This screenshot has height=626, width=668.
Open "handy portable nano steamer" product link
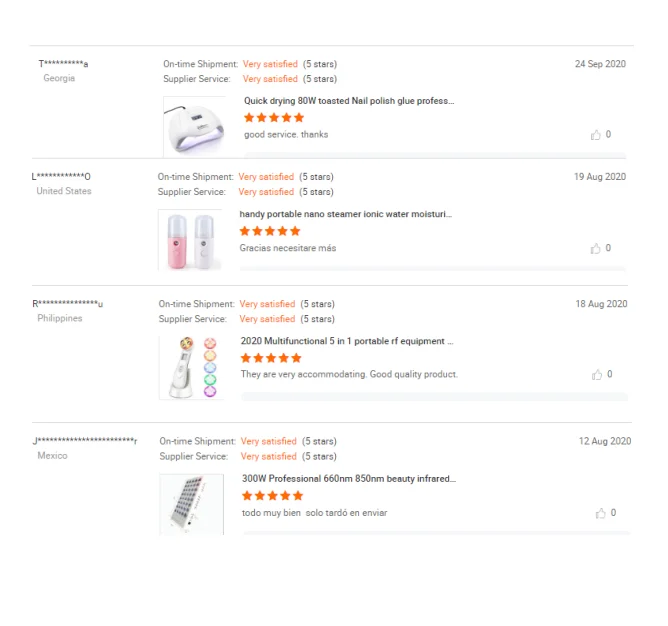pyautogui.click(x=345, y=214)
